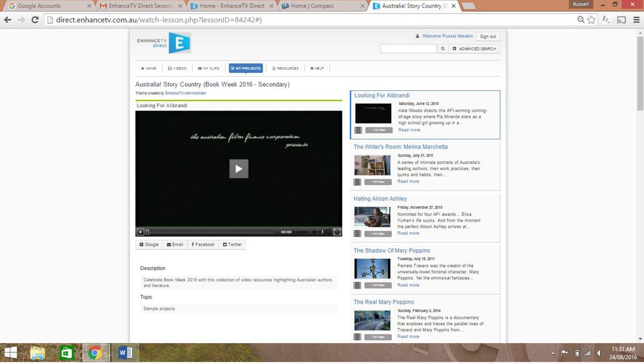Click film strip icon for Hating Alison Ashley
The image size is (644, 363).
[357, 234]
